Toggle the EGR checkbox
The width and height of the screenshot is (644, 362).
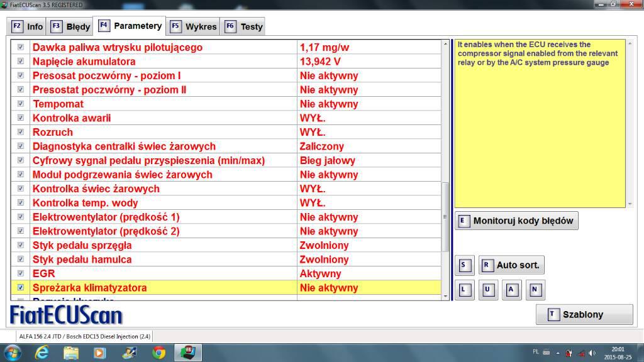coord(21,273)
